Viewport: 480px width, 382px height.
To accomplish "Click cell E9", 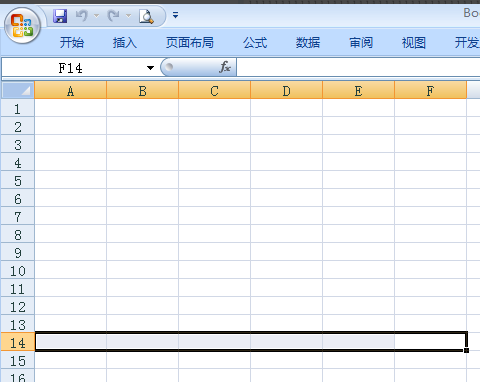I will pyautogui.click(x=358, y=252).
